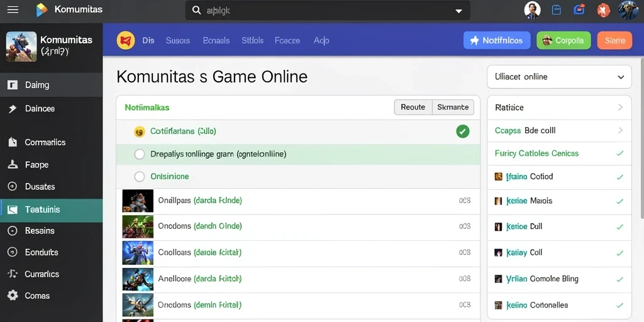
Task: Click the Fappe sidebar icon
Action: tap(13, 164)
